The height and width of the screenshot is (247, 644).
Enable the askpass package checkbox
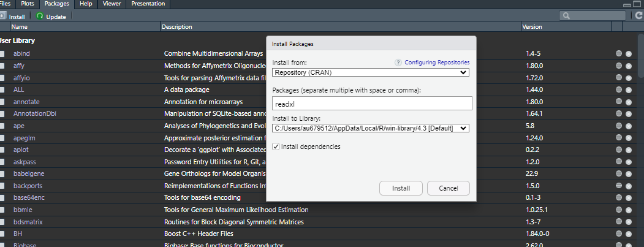2,162
